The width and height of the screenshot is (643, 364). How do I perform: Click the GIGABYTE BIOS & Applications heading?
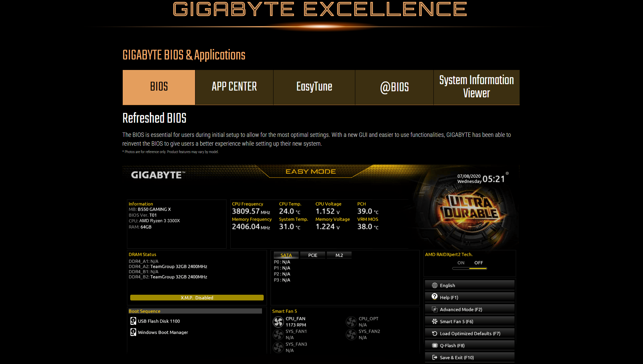tap(184, 55)
